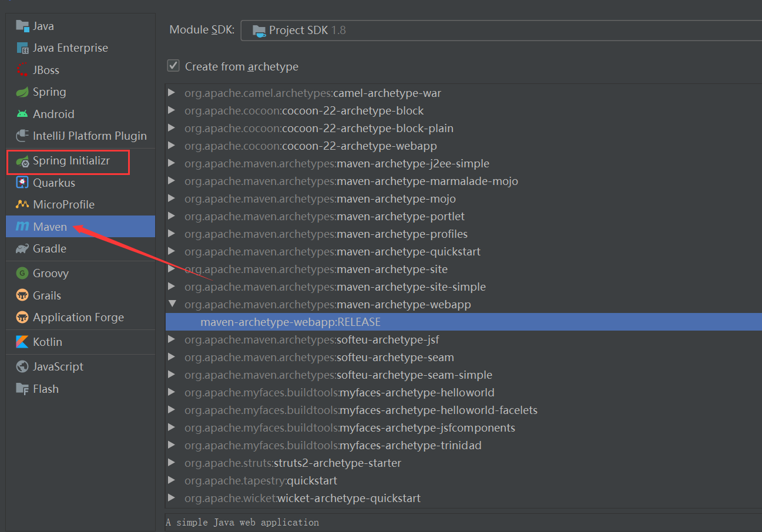Select JBoss project type
The image size is (762, 532).
(80, 70)
